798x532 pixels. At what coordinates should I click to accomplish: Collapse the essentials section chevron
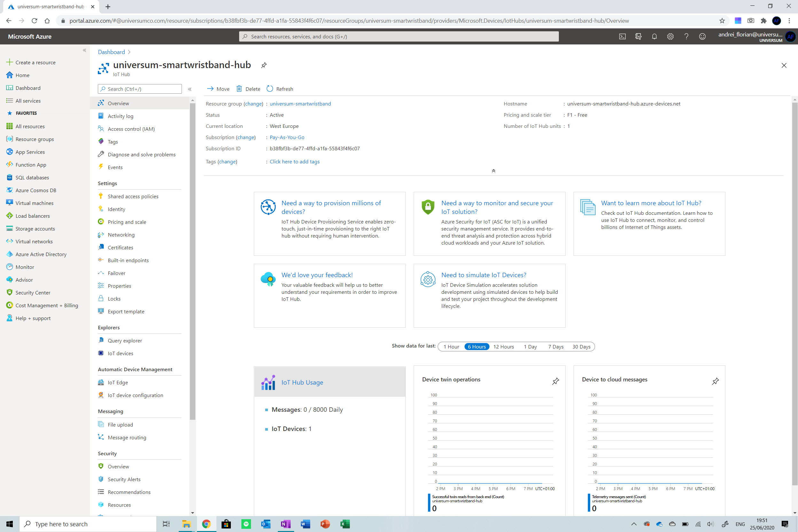coord(493,171)
